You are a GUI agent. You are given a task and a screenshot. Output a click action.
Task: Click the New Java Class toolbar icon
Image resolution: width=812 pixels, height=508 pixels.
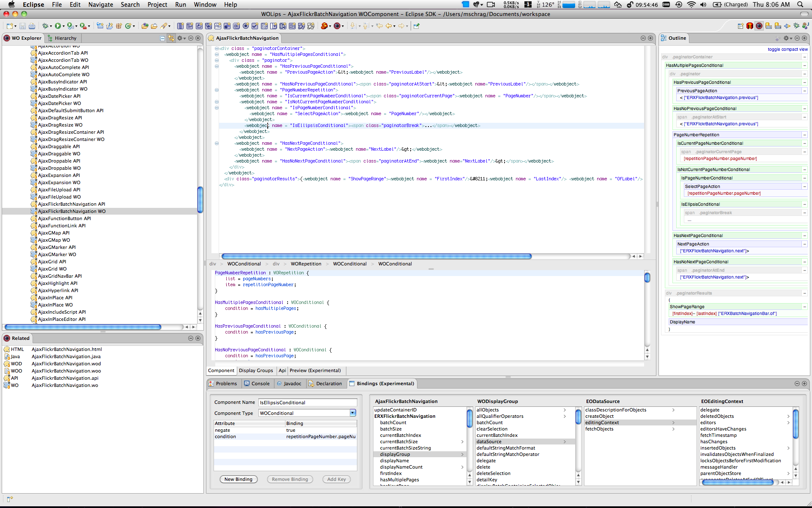[128, 26]
